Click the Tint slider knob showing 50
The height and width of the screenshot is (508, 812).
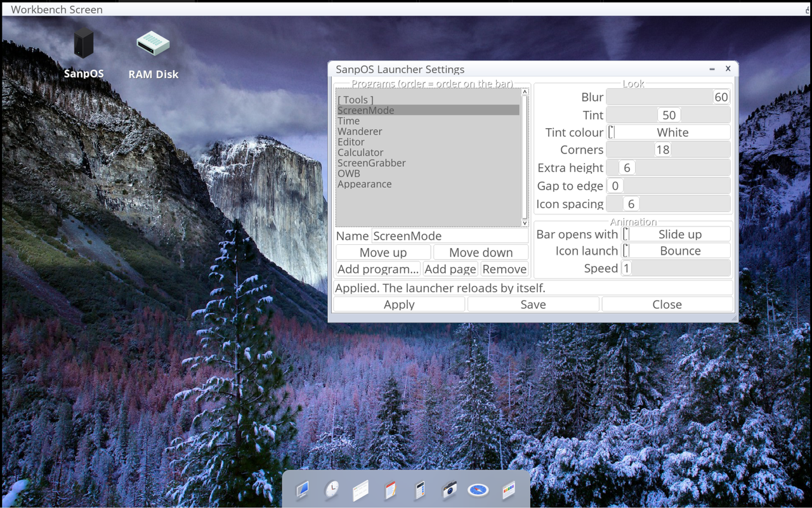tap(669, 115)
